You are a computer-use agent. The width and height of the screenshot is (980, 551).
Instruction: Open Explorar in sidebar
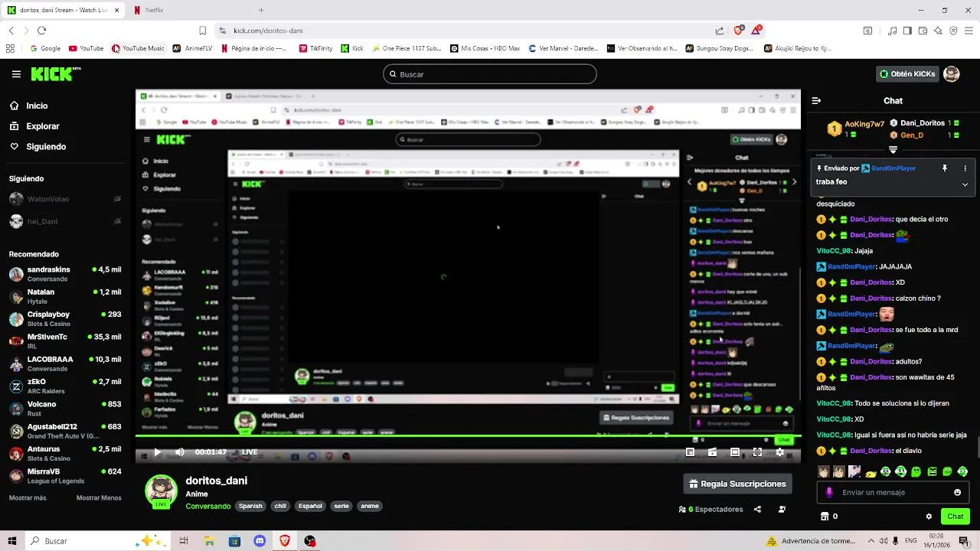(x=34, y=126)
